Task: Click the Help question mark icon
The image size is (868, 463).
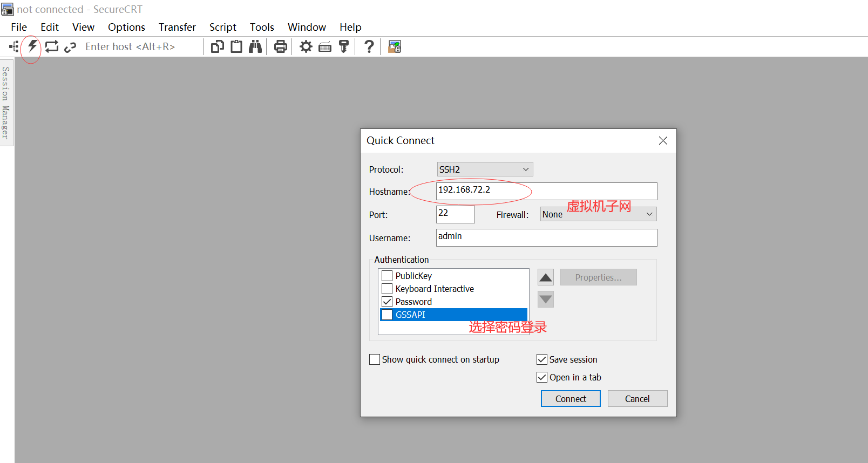Action: pyautogui.click(x=369, y=47)
